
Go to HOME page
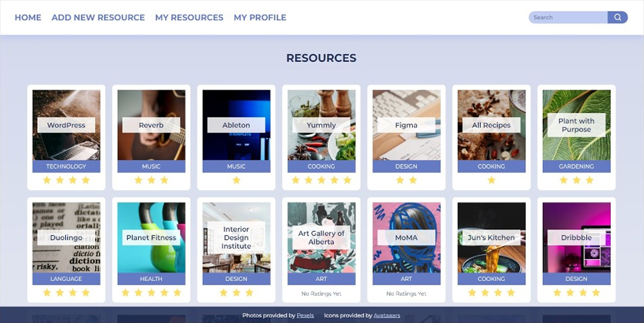(28, 18)
